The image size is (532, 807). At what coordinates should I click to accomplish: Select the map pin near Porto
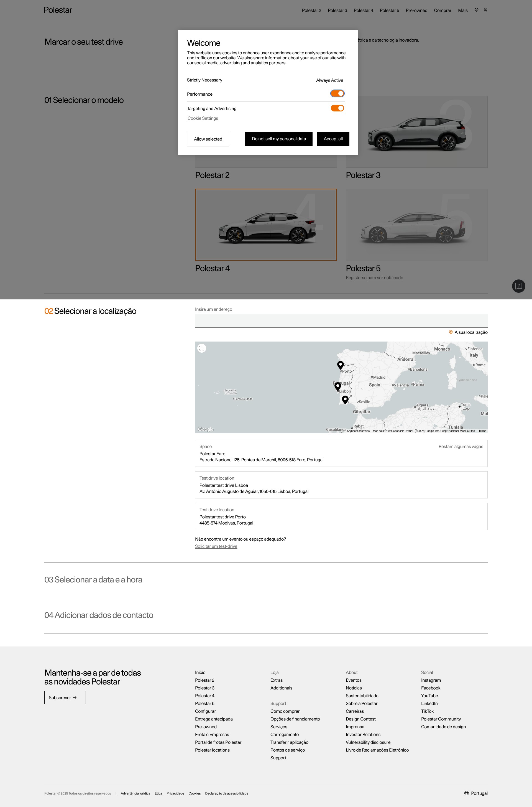point(340,365)
